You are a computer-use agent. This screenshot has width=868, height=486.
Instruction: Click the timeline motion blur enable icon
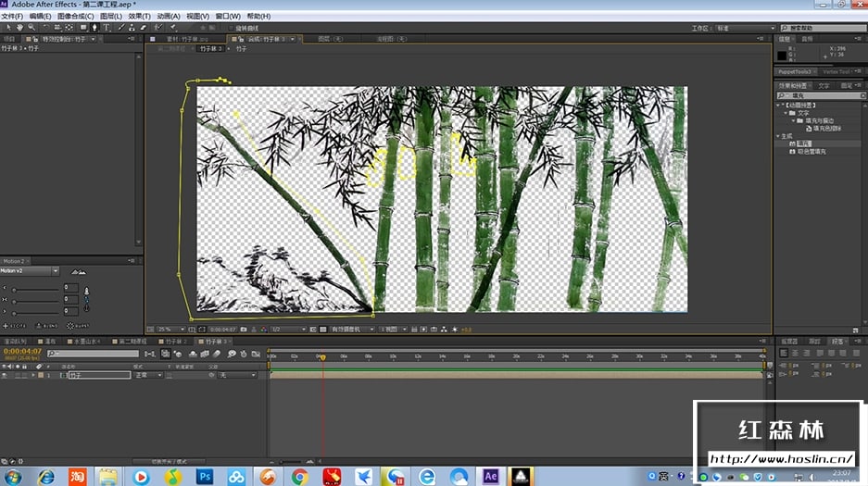(218, 354)
